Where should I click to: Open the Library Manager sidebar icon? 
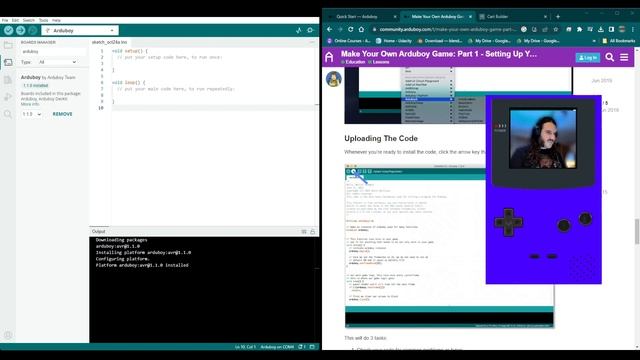(8, 80)
